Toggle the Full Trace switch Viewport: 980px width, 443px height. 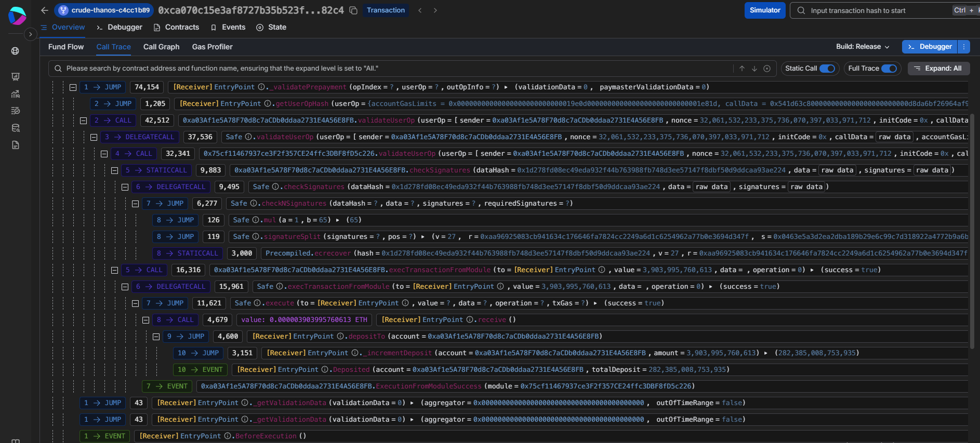[889, 69]
